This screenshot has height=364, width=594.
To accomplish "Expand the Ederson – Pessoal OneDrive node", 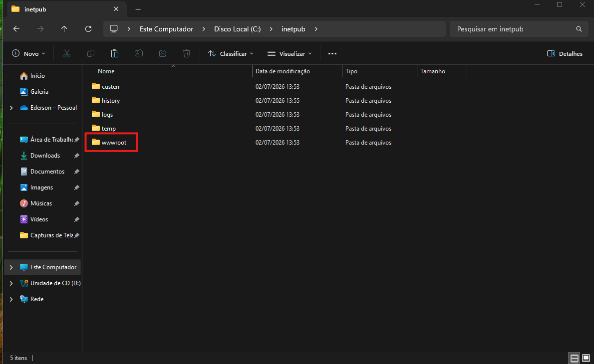I will click(11, 108).
